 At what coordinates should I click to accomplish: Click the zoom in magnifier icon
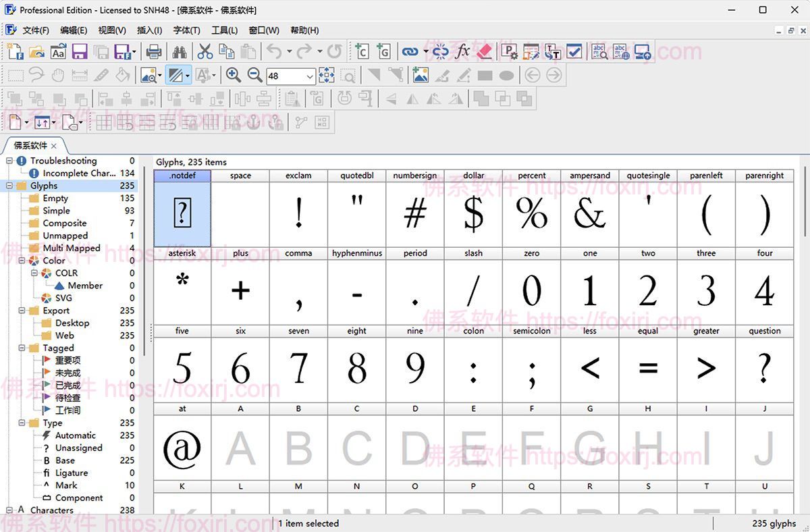pos(234,76)
